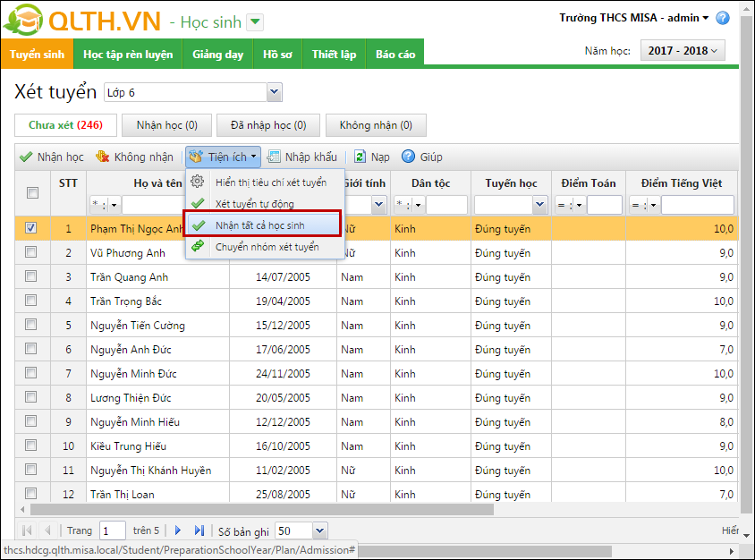Click the Nạp refresh icon

click(360, 157)
